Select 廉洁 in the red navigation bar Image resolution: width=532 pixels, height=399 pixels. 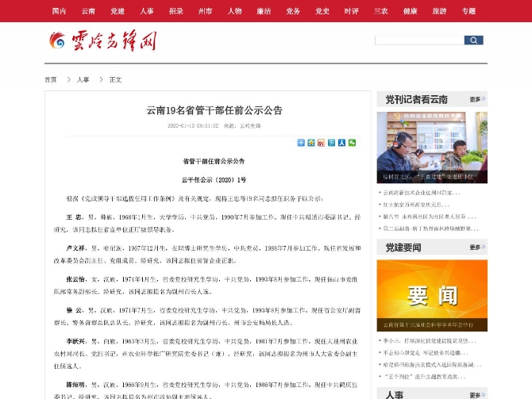point(264,11)
